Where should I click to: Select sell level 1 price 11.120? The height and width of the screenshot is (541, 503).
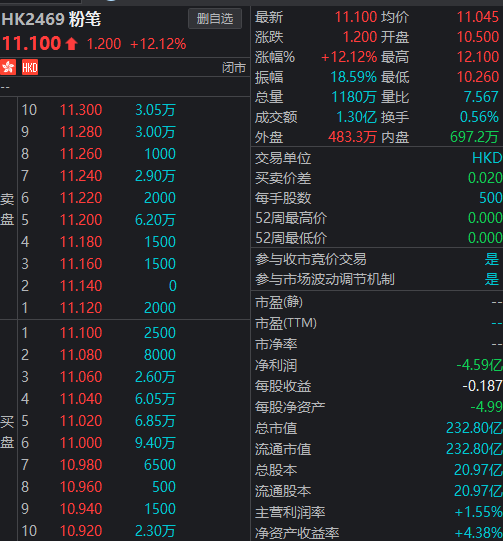coord(81,308)
